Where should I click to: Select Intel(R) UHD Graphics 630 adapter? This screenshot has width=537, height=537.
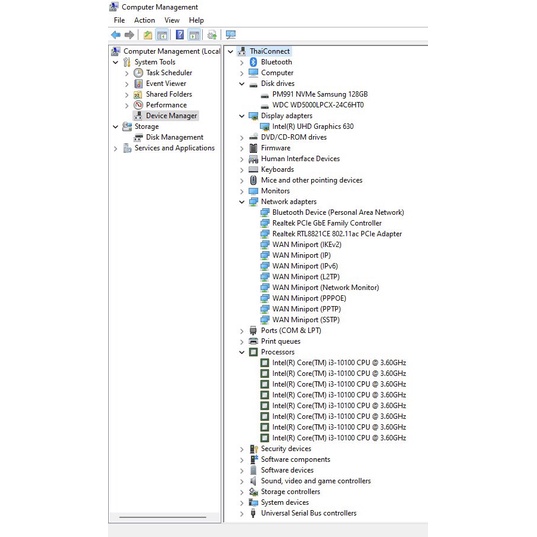313,126
